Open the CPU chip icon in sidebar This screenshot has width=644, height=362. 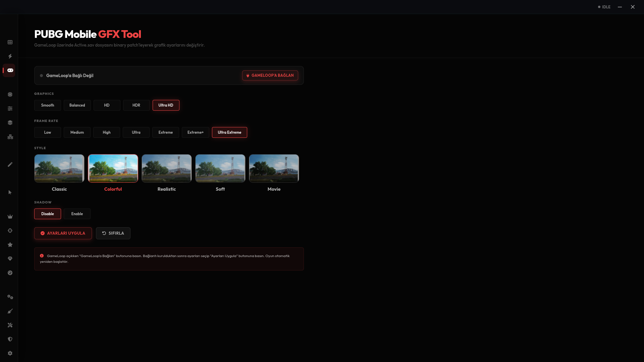coord(10,95)
